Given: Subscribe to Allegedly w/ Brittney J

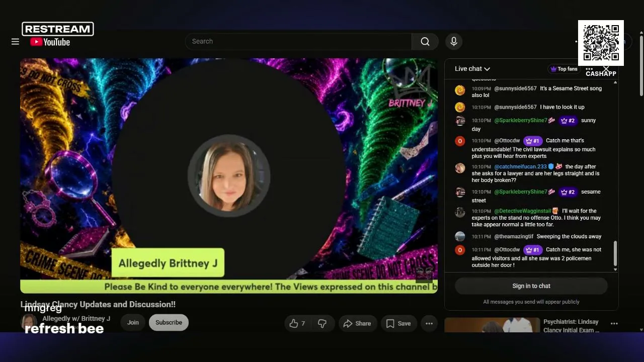Looking at the screenshot, I should pos(169,323).
